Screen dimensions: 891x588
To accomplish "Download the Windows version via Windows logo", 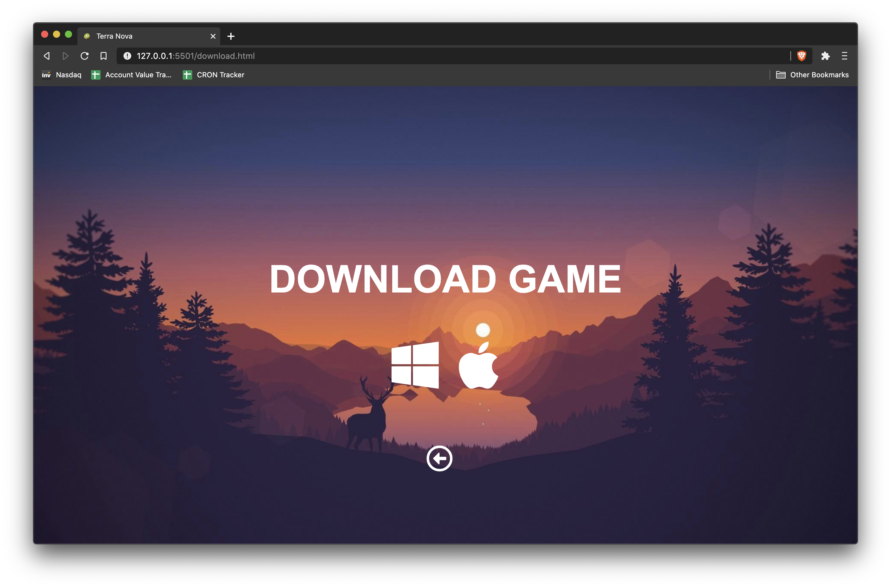I will point(415,365).
